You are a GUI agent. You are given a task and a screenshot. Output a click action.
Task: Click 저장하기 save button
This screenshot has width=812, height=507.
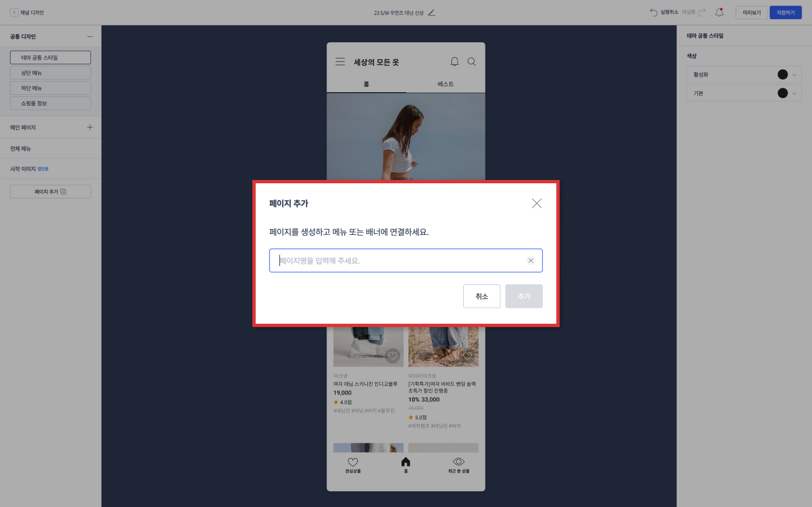(786, 12)
